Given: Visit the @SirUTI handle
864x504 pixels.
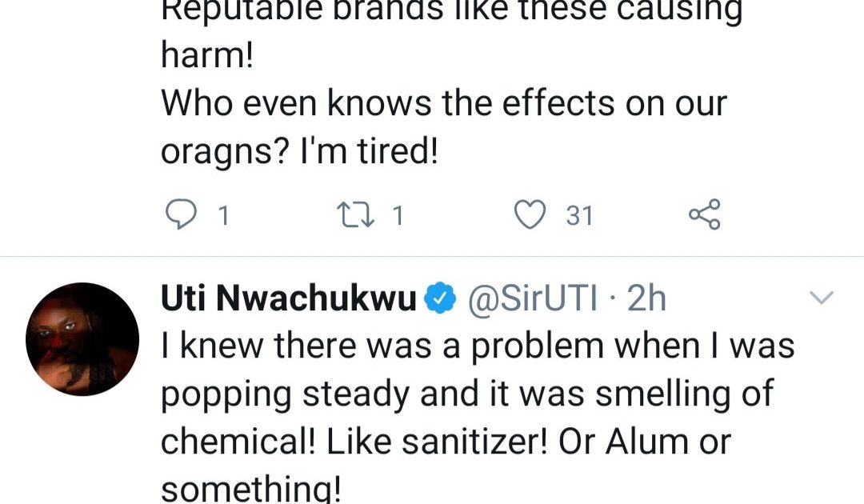Looking at the screenshot, I should pyautogui.click(x=532, y=299).
